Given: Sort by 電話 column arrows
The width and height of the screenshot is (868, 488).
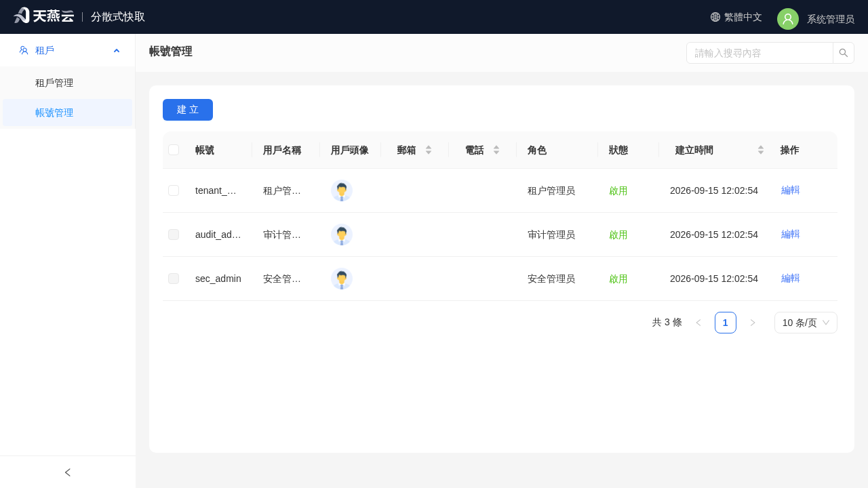Looking at the screenshot, I should (496, 150).
